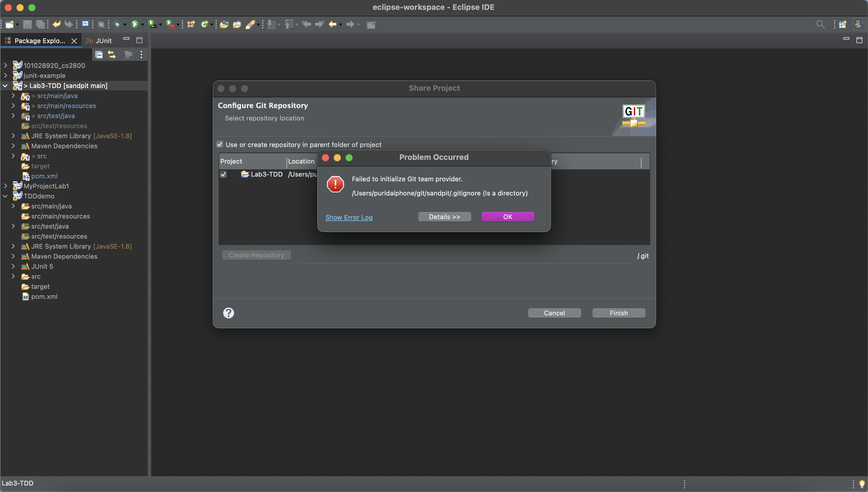Screen dimensions: 868x492
Task: Click the green Run toolbar icon
Action: [x=134, y=24]
